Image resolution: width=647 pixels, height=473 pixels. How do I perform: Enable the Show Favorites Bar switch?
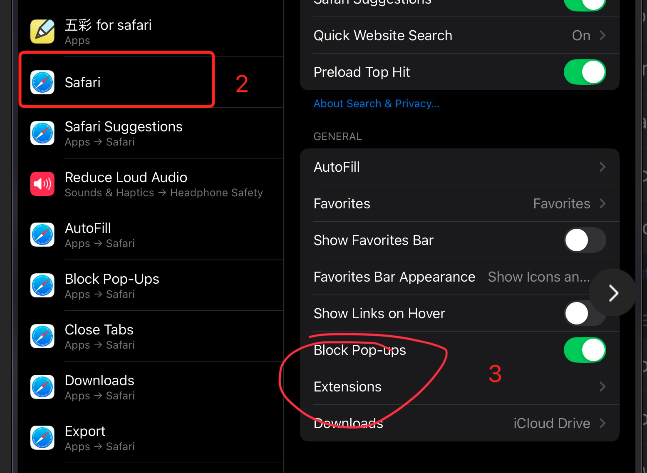(585, 240)
